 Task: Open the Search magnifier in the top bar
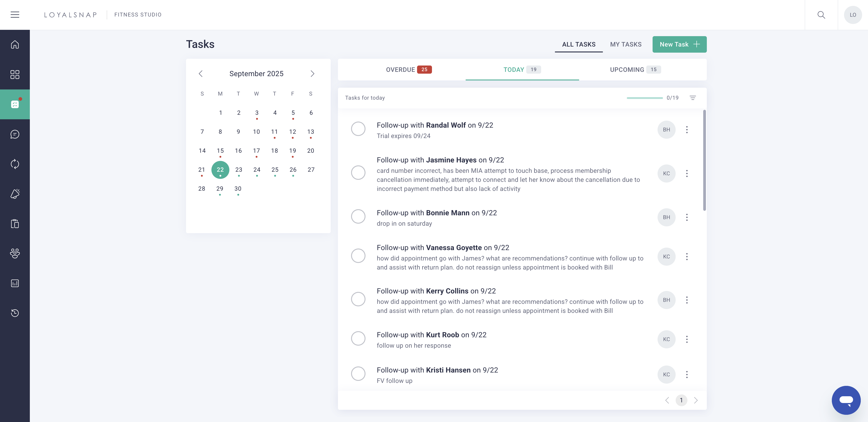pyautogui.click(x=821, y=14)
